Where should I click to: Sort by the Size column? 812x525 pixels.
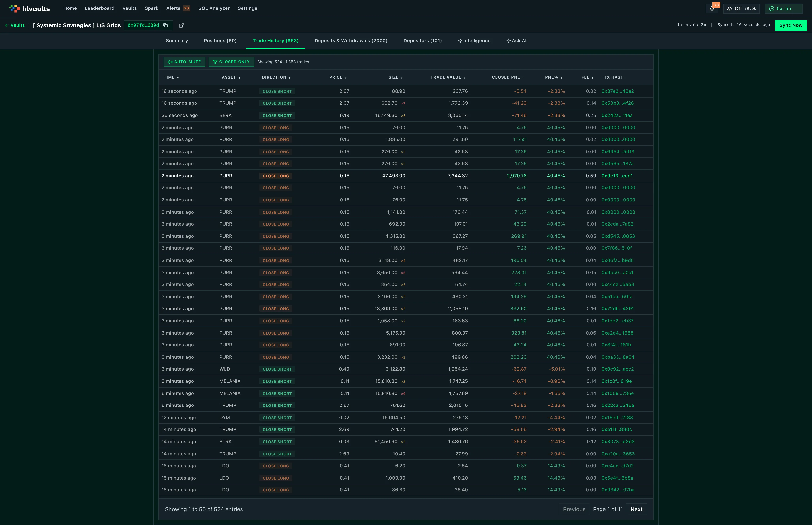(396, 77)
